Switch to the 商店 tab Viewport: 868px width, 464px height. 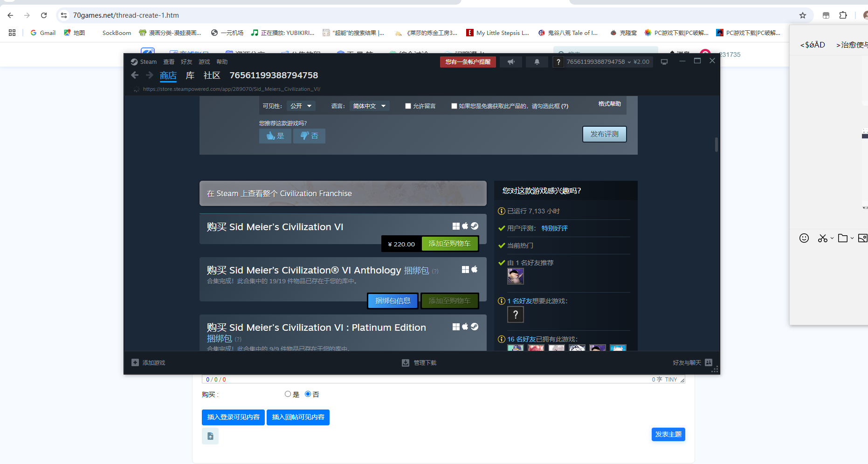[x=168, y=75]
